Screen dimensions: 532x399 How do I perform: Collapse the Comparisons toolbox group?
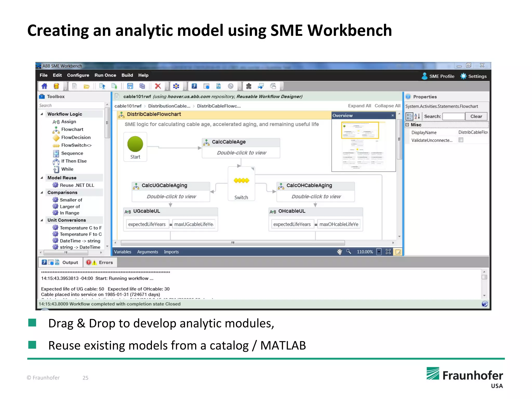[42, 192]
